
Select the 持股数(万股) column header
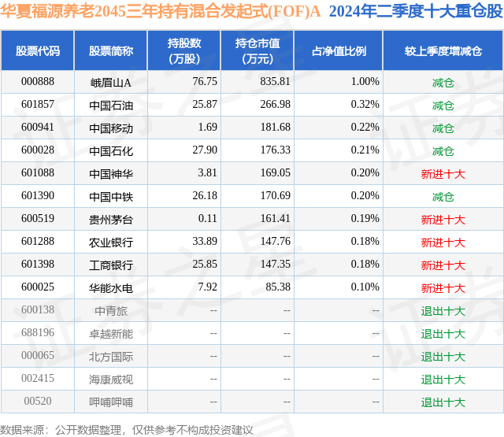click(x=184, y=50)
